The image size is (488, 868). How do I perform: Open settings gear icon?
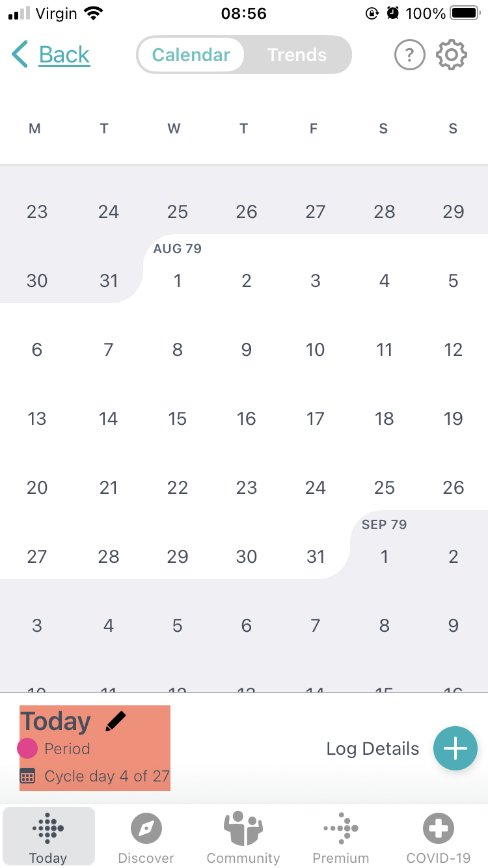452,55
